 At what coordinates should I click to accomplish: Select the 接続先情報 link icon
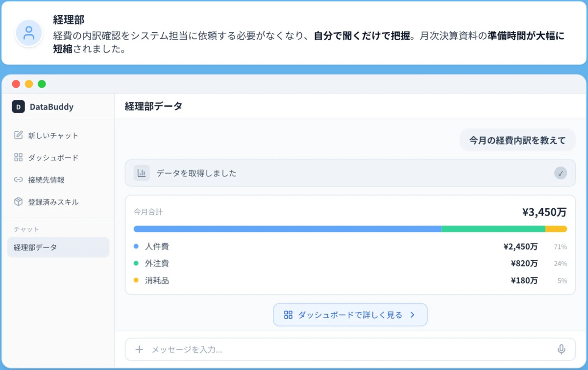tap(18, 179)
